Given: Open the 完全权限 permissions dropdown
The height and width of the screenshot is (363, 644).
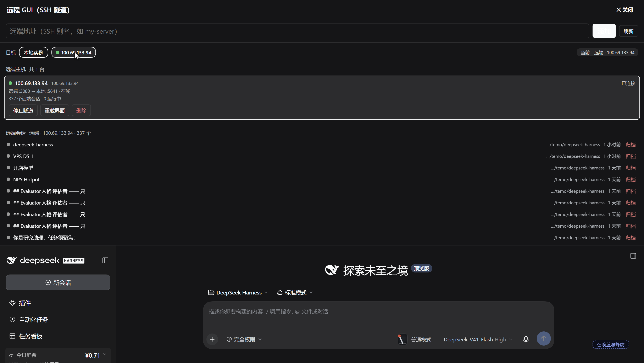Looking at the screenshot, I should (244, 340).
